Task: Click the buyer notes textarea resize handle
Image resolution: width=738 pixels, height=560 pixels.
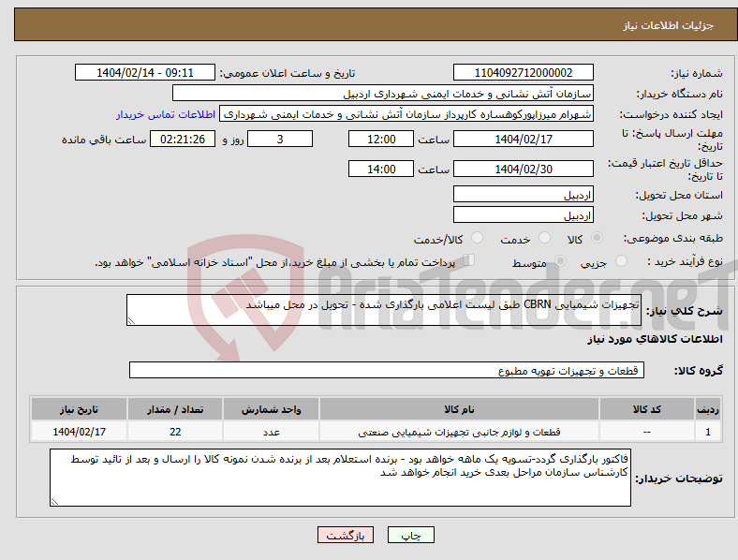Action: [x=54, y=502]
